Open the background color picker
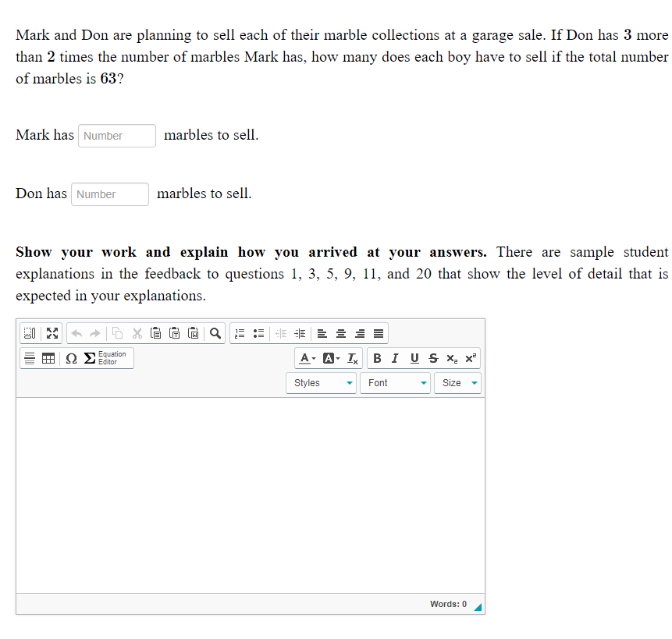Viewport: 672px width, 639px height. [x=331, y=358]
